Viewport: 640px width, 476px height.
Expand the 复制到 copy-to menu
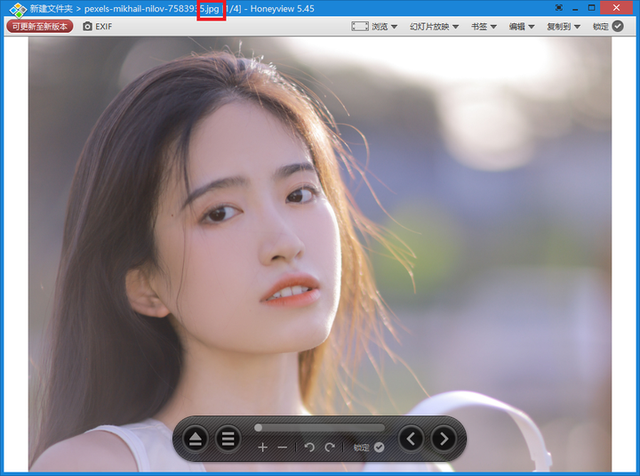click(x=564, y=27)
